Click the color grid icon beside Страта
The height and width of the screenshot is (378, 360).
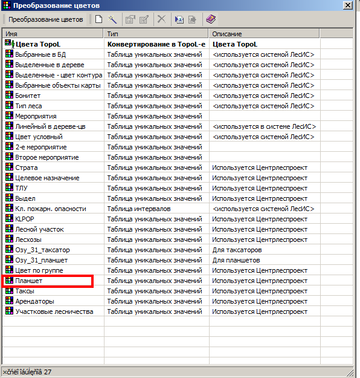click(x=9, y=167)
